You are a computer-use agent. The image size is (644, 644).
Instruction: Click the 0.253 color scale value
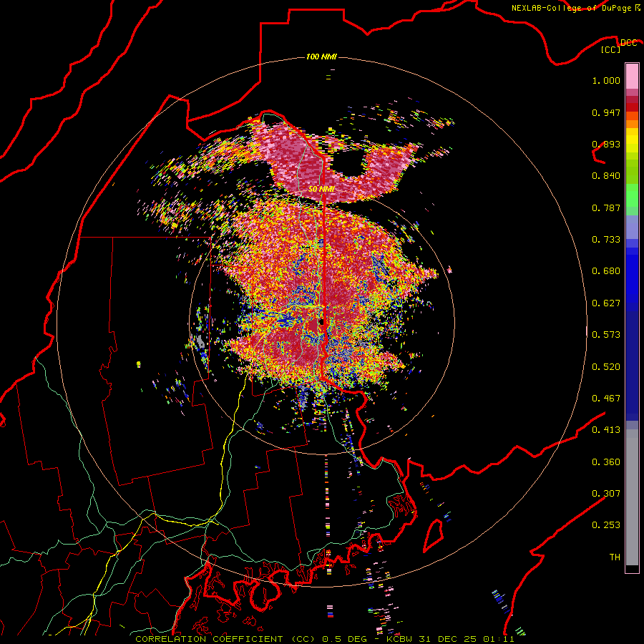[606, 525]
